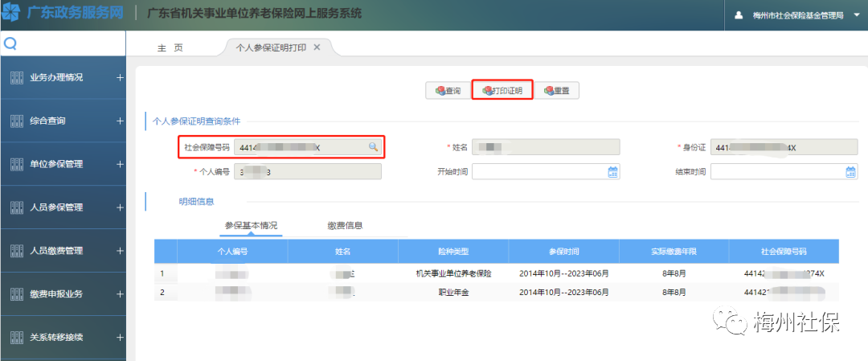Open the user account icon at top right
The image size is (868, 361).
739,15
